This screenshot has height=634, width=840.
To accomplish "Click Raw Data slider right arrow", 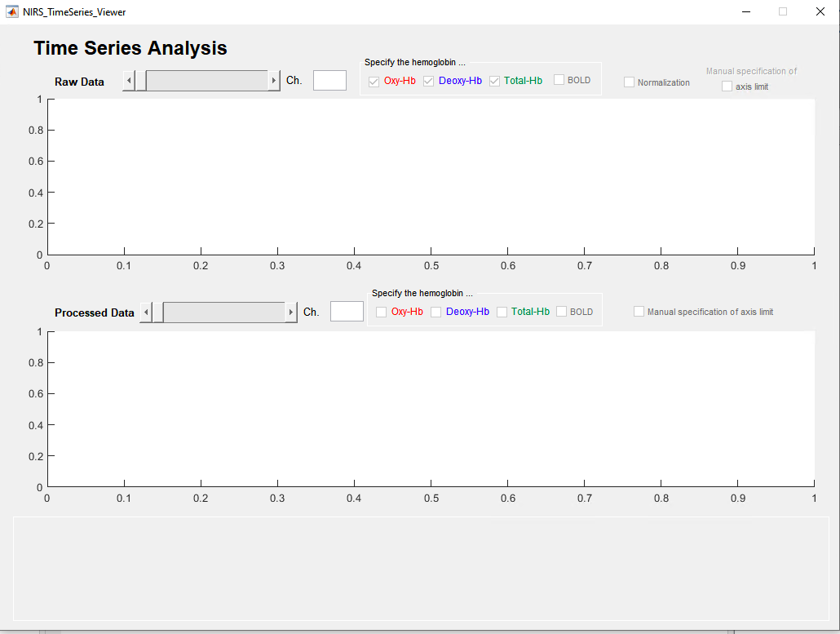I will pos(274,81).
